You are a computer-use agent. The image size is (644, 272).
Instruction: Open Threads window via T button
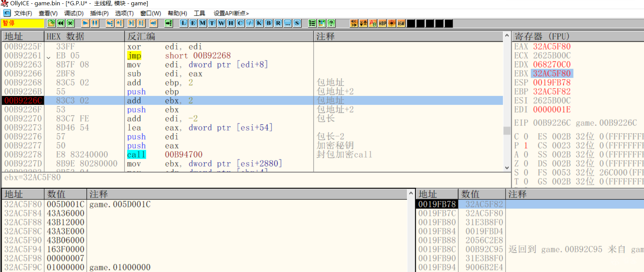[x=212, y=23]
